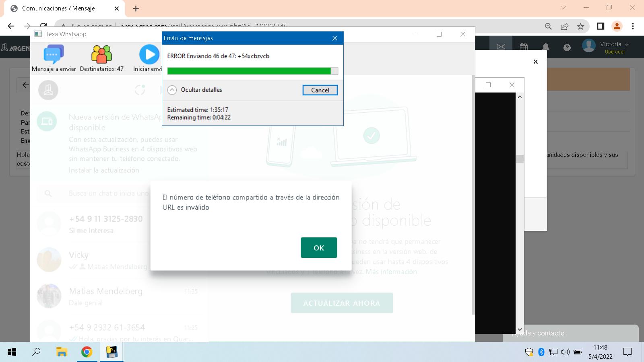Click Matias Mendelberg's profile picture
The width and height of the screenshot is (644, 362).
[x=49, y=296]
